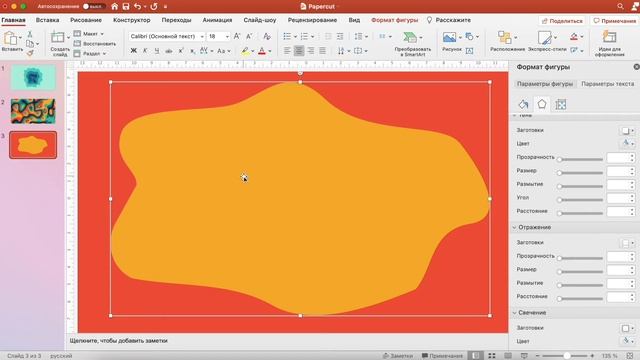This screenshot has height=360, width=640.
Task: Open Shadow color (Цвет) dropdown
Action: (627, 143)
